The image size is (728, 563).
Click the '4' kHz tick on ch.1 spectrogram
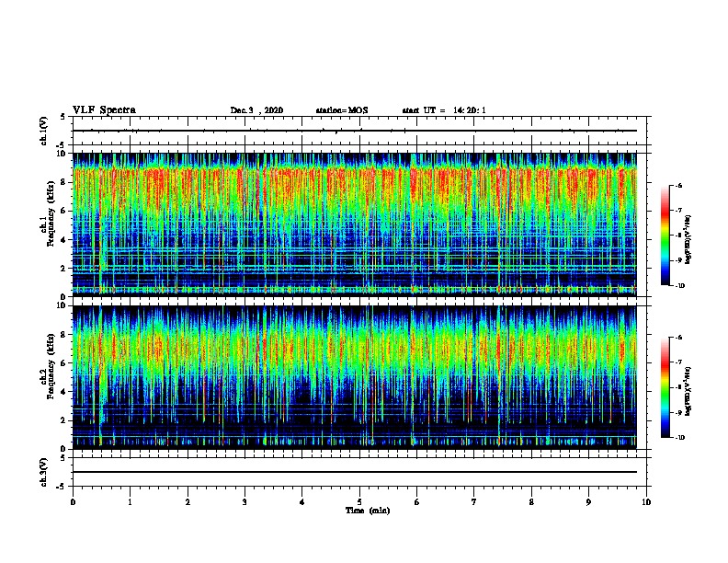(63, 240)
